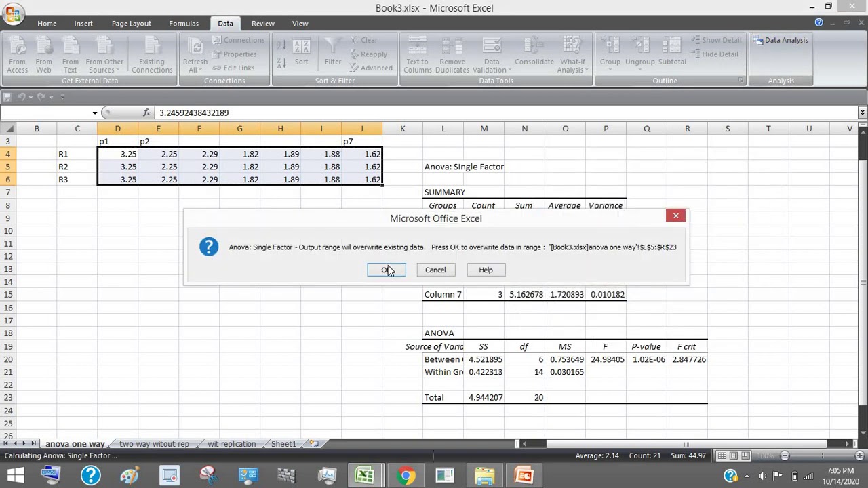Open Connections in ribbon
This screenshot has width=868, height=488.
238,40
